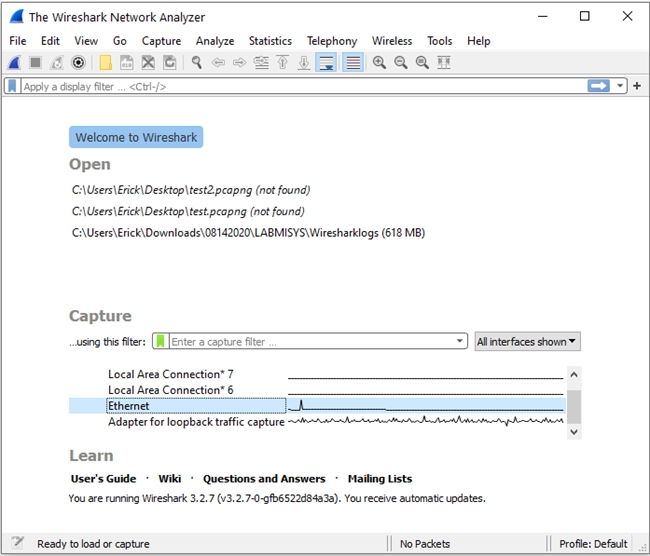Viewport: 650px width, 556px height.
Task: Click the capture filter green bookmark icon
Action: [161, 341]
